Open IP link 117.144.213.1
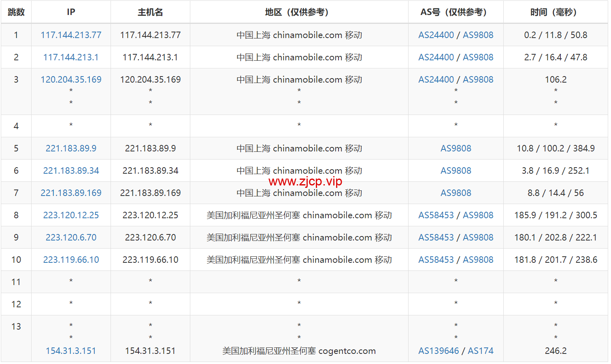611x364 pixels. (x=71, y=57)
